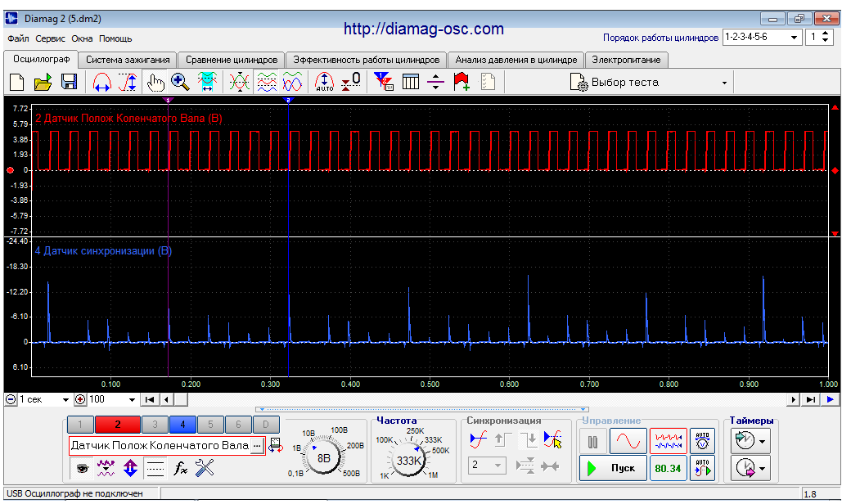Click the sensor name field's ellipsis button
851x504 pixels.
coord(257,445)
